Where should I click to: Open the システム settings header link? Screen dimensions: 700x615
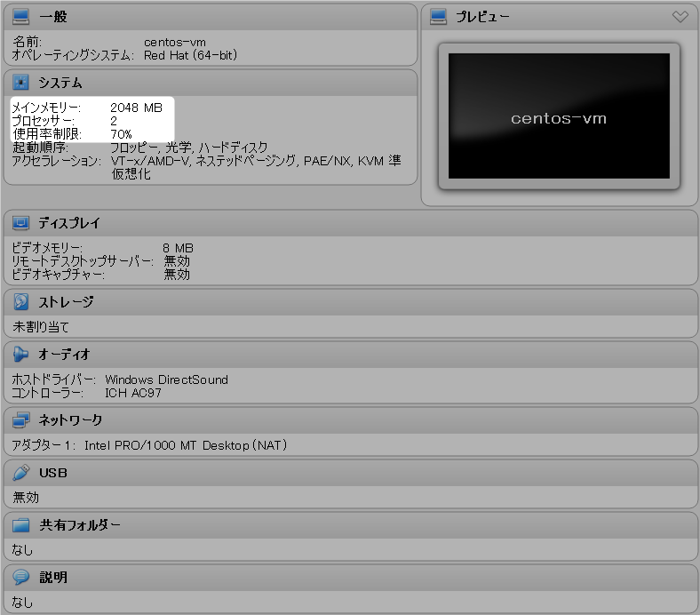pyautogui.click(x=60, y=83)
